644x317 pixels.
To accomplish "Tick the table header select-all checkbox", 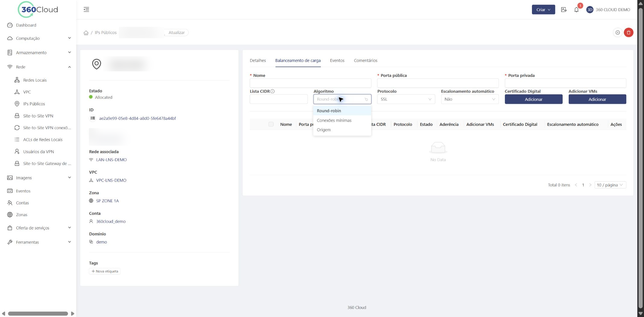I will coord(271,124).
